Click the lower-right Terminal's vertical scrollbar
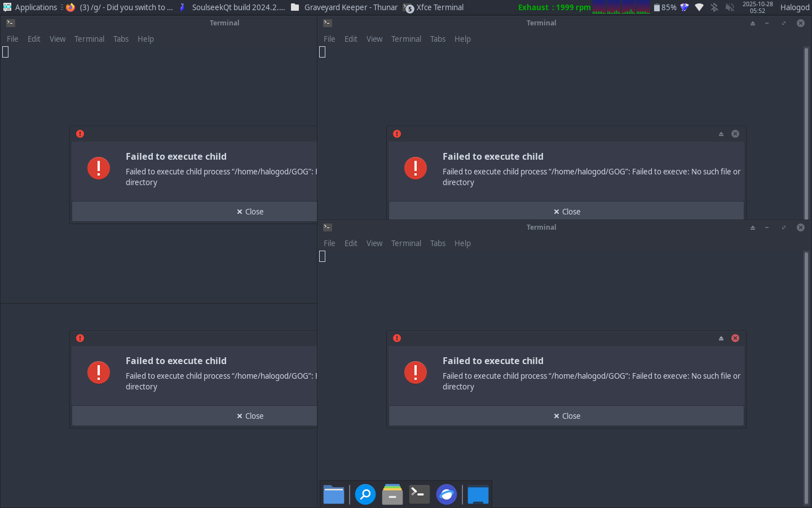 point(806,378)
